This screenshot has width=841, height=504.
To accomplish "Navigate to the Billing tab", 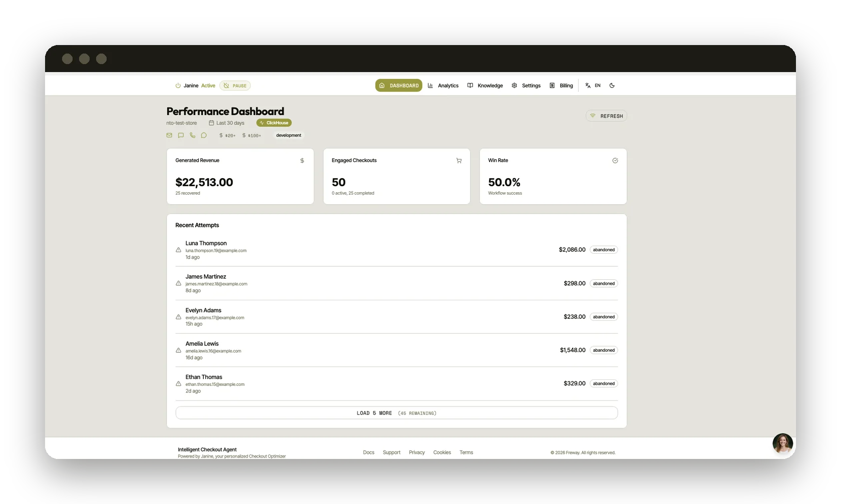I will 561,86.
